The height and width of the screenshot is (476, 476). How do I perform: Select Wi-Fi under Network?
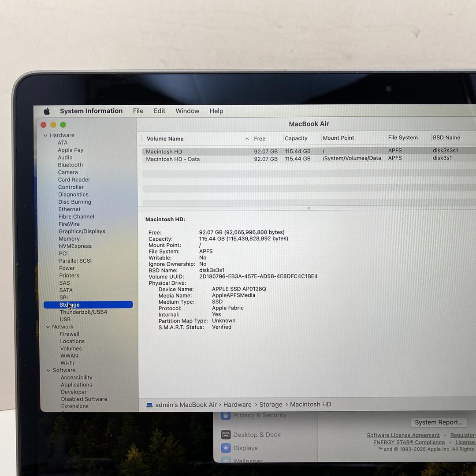[x=67, y=363]
